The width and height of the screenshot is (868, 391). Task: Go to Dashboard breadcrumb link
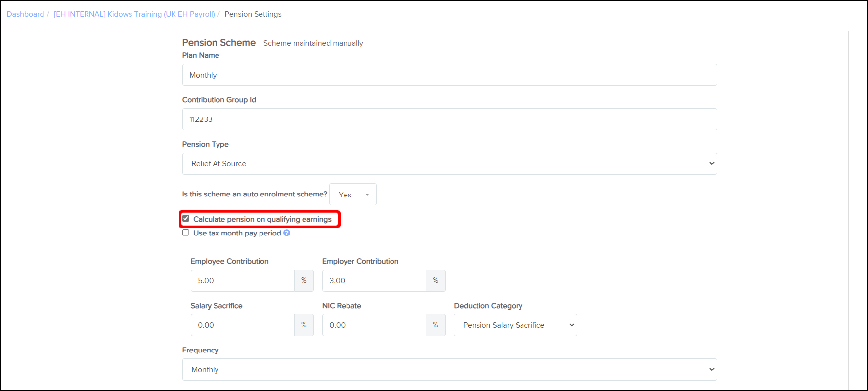point(25,14)
